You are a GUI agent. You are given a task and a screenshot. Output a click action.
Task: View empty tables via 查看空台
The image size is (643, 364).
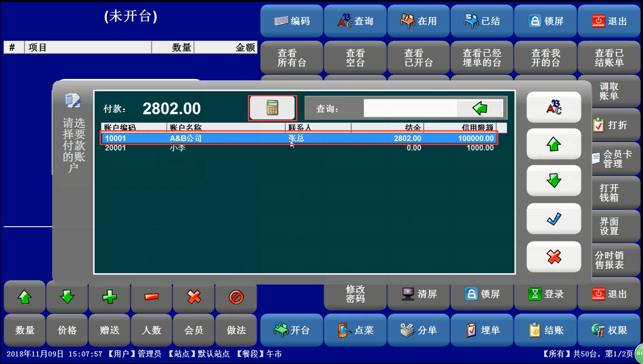[x=355, y=58]
